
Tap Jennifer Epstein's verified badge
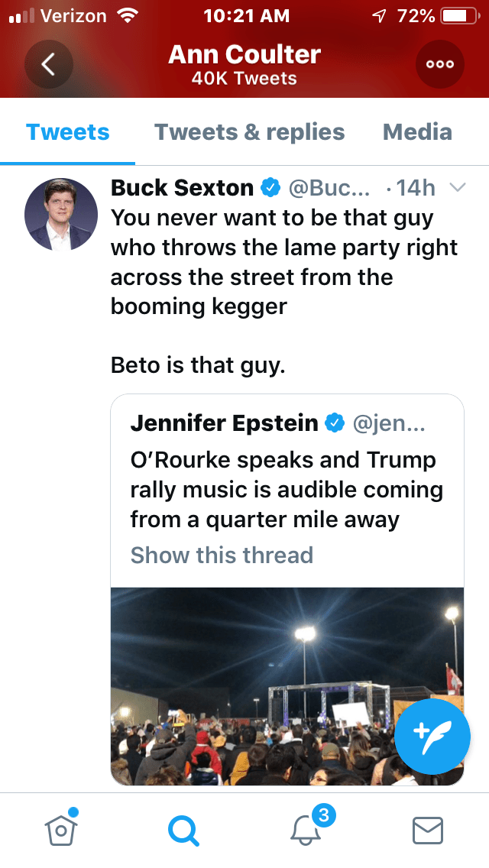coord(335,423)
